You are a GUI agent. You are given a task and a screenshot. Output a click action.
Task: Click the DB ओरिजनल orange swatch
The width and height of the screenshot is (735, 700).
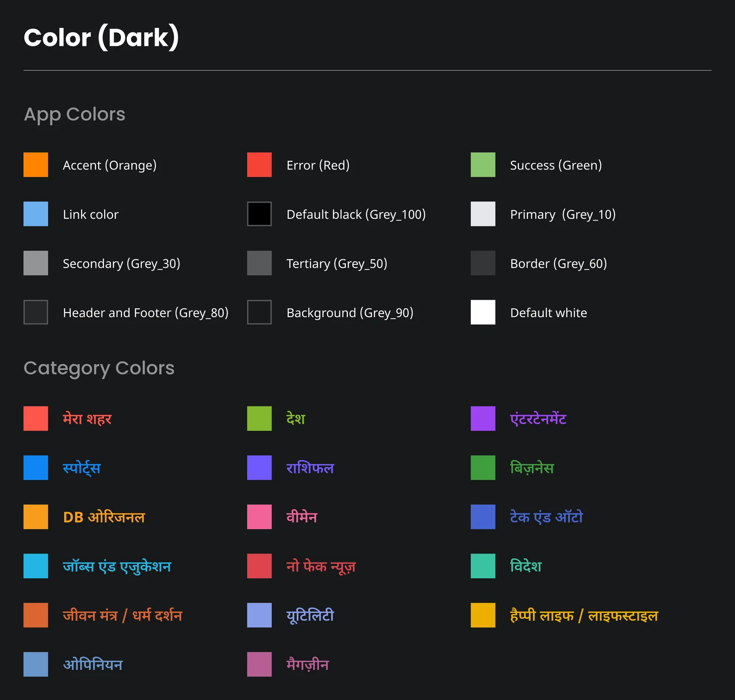pyautogui.click(x=36, y=517)
